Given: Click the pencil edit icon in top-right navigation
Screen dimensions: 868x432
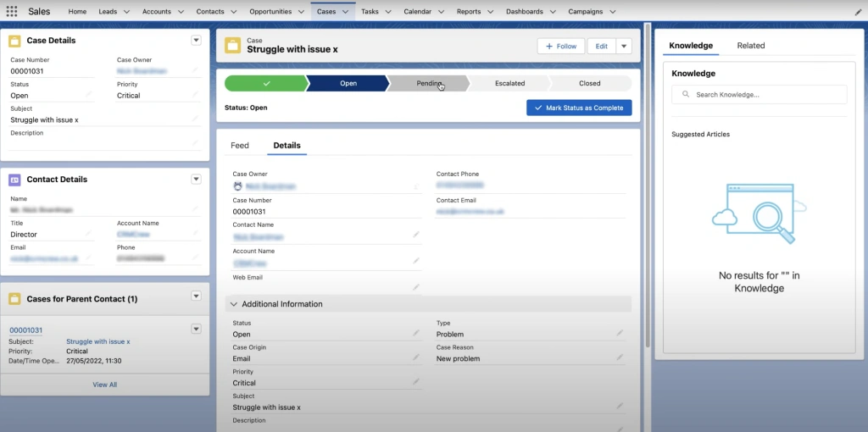Looking at the screenshot, I should (x=858, y=12).
